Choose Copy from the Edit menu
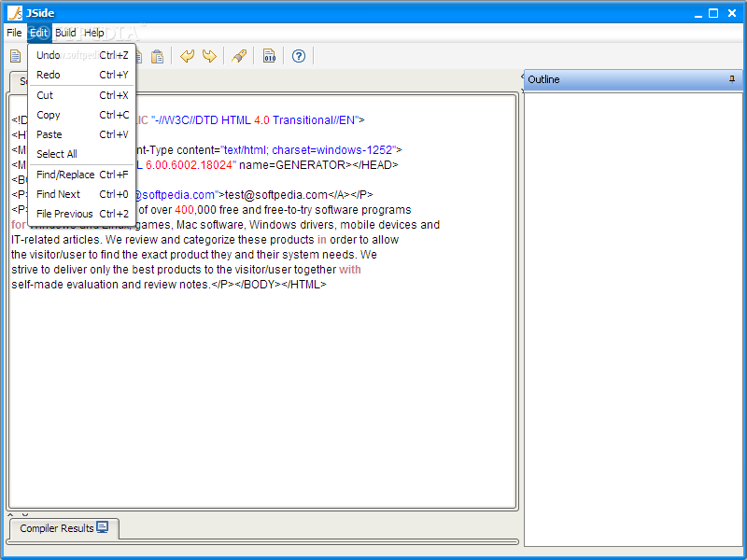Image resolution: width=747 pixels, height=560 pixels. click(82, 115)
